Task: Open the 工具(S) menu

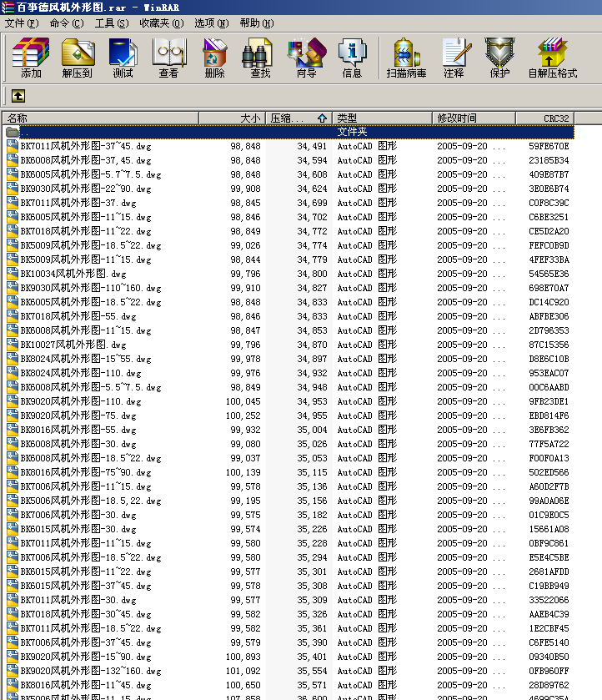Action: (112, 23)
